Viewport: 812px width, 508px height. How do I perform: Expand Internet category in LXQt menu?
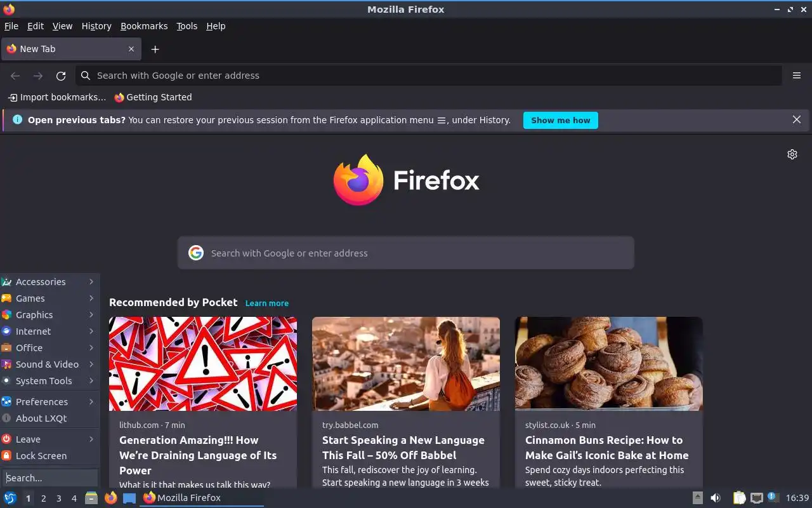49,331
